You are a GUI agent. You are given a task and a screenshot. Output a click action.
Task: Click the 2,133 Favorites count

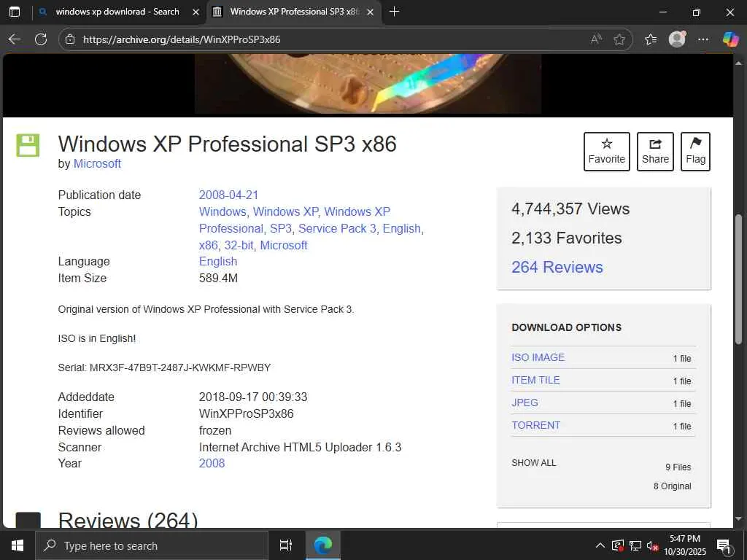[566, 238]
